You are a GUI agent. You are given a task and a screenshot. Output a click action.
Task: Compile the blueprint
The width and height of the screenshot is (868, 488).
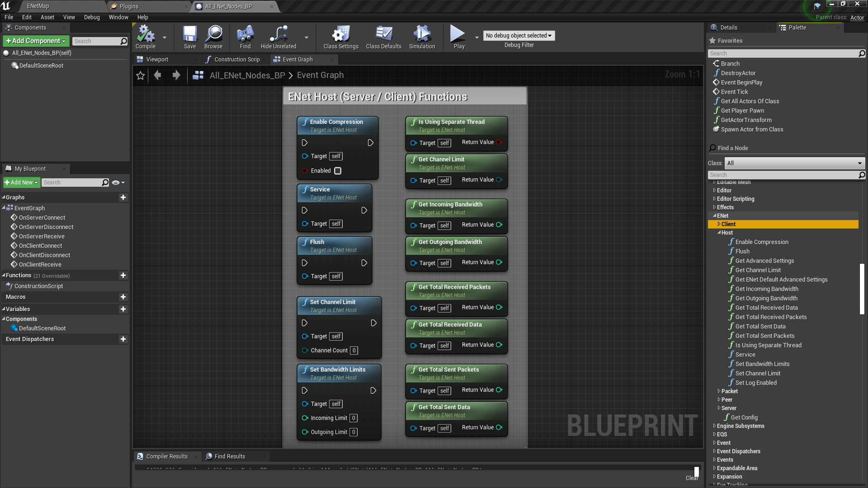pos(146,37)
